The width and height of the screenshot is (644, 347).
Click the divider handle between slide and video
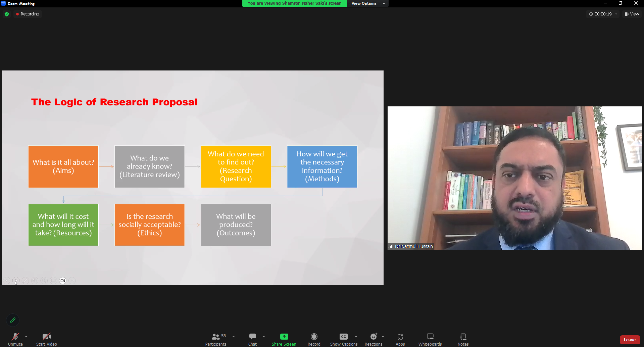[386, 178]
